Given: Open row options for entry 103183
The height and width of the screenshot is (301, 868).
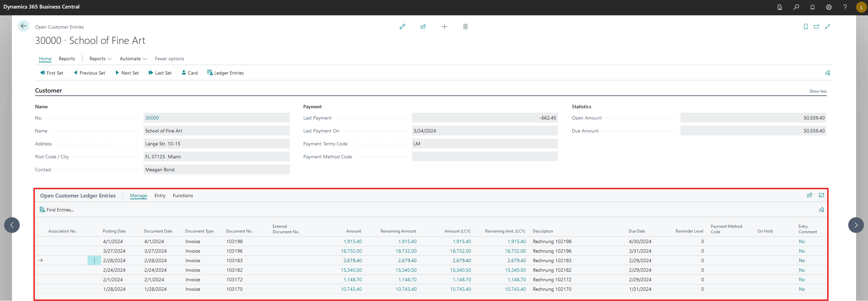Looking at the screenshot, I should point(94,260).
